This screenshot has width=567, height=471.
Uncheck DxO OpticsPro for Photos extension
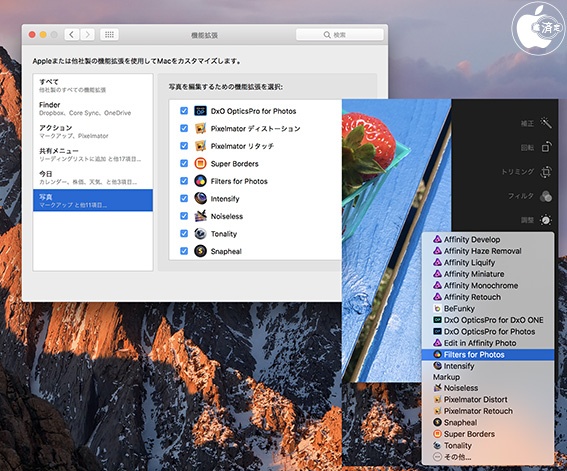tap(184, 111)
